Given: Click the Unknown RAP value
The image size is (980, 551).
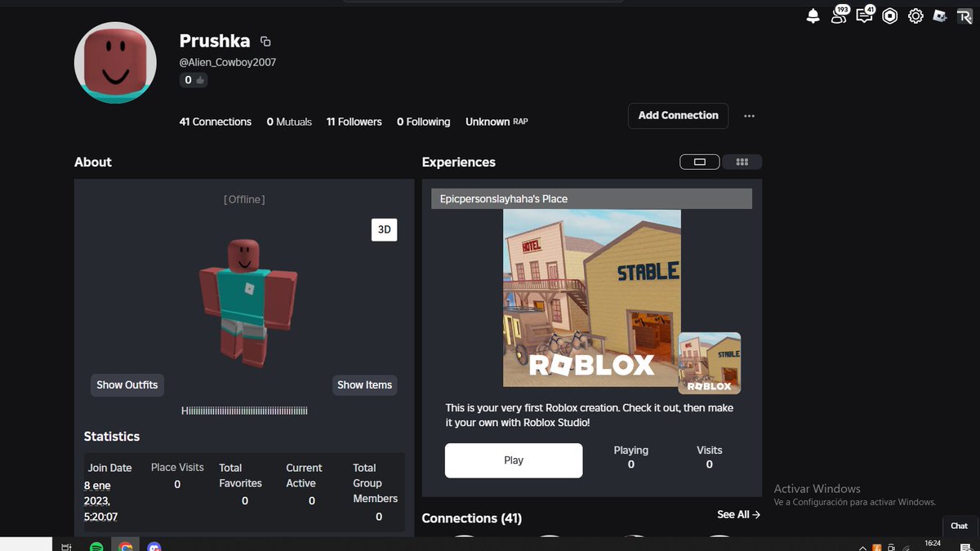Looking at the screenshot, I should pos(497,122).
